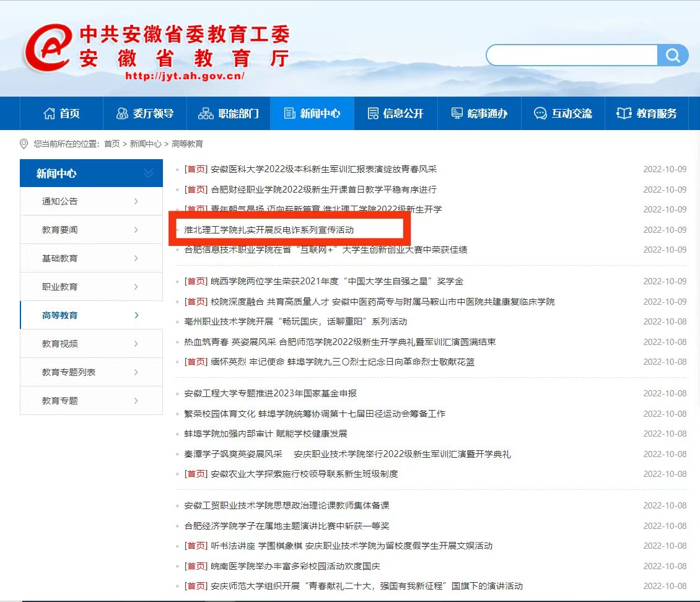This screenshot has height=602, width=700.
Task: Click the site logo emblem
Action: 48,48
